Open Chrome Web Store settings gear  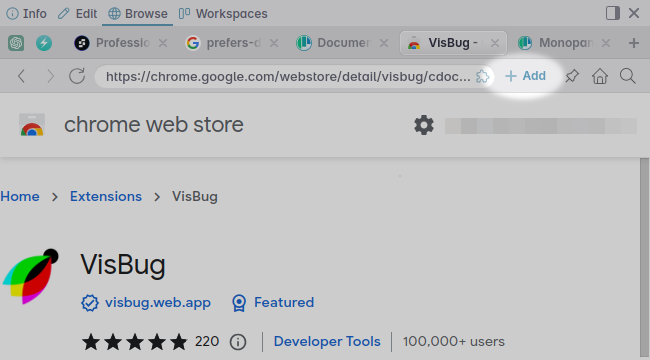424,125
